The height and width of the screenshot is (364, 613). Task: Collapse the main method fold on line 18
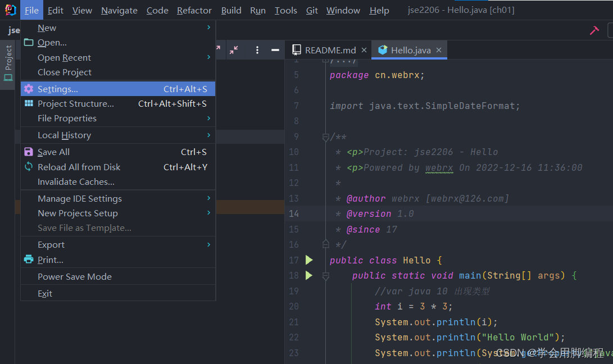[325, 276]
